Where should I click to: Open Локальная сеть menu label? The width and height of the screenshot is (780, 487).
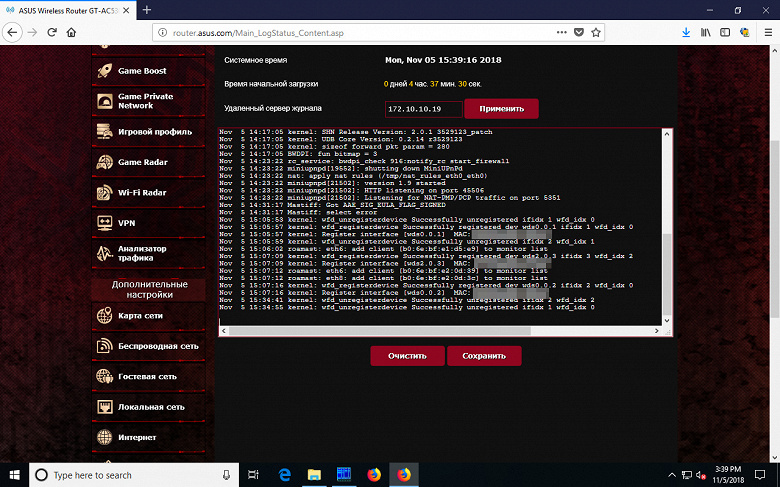[151, 407]
